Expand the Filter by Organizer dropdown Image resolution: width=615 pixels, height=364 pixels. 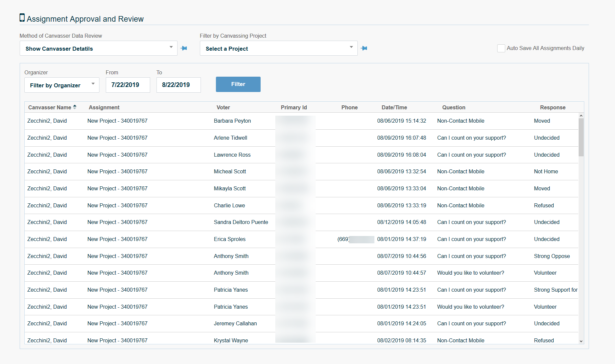tap(62, 85)
